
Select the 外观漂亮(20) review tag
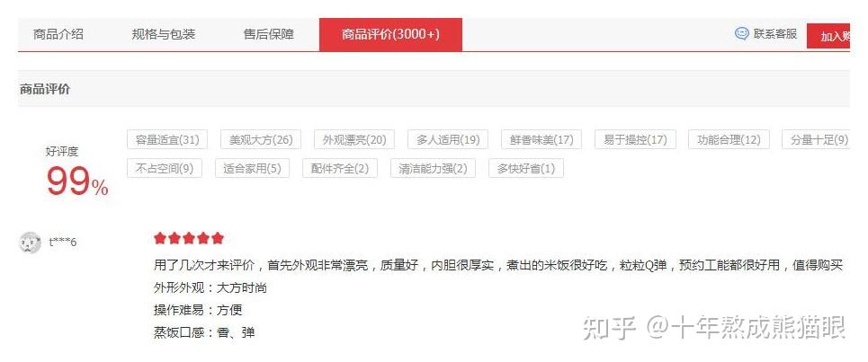[x=354, y=139]
